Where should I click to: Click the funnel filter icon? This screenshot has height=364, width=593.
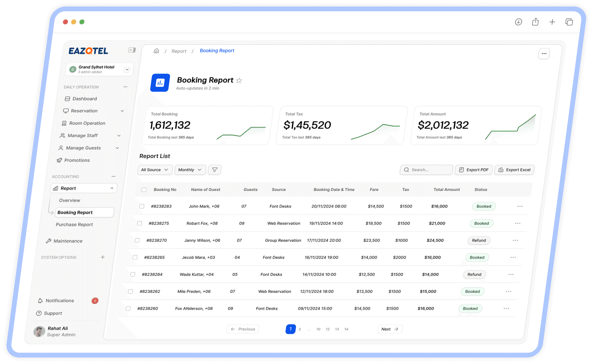(215, 170)
